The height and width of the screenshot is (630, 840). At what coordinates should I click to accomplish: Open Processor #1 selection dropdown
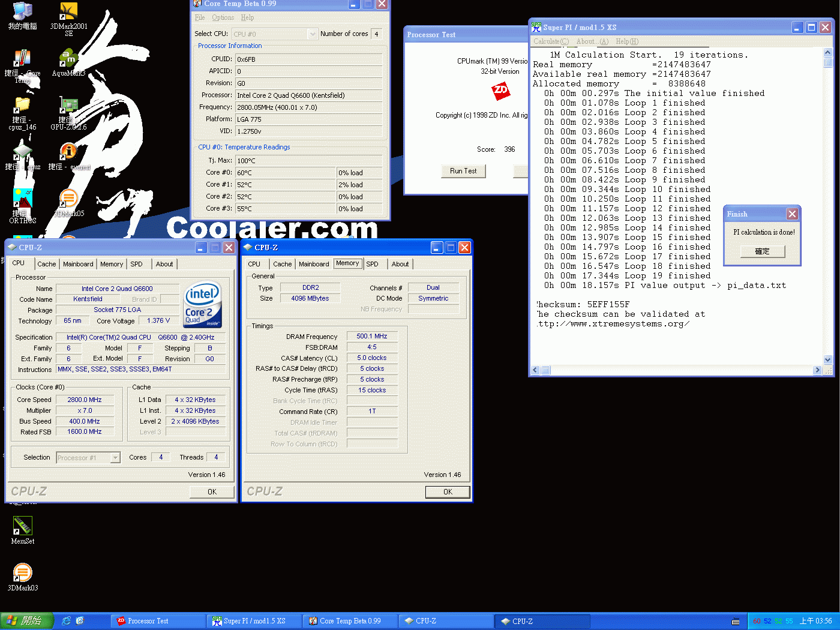115,458
